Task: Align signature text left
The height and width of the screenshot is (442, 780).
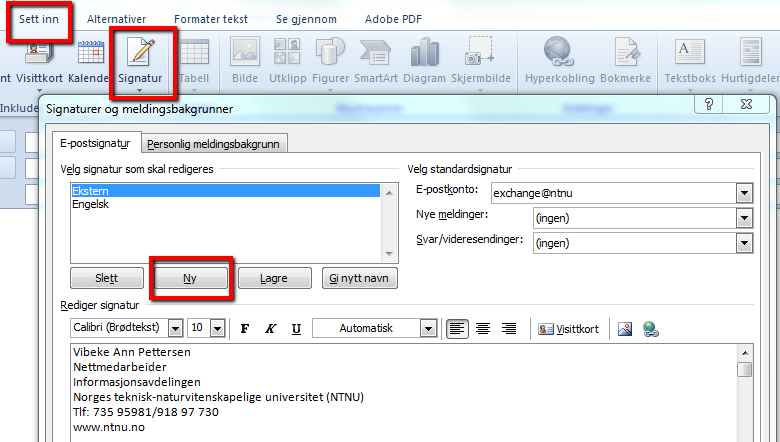Action: [457, 329]
